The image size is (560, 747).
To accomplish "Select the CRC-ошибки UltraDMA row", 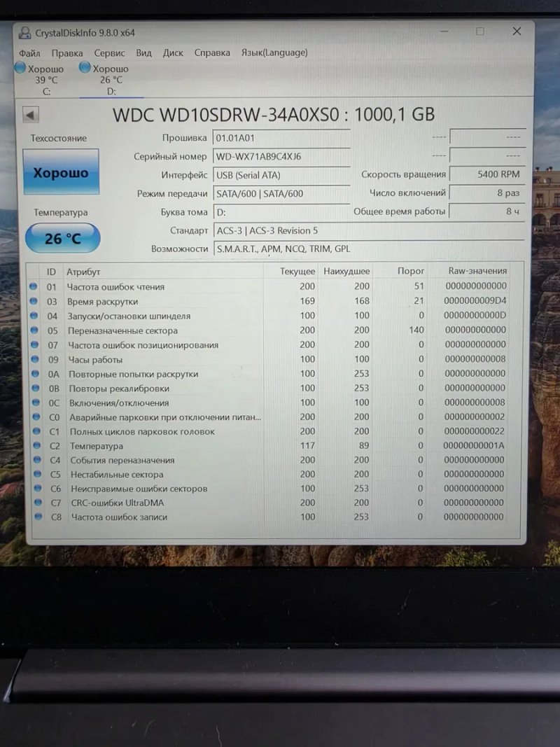I will [269, 503].
